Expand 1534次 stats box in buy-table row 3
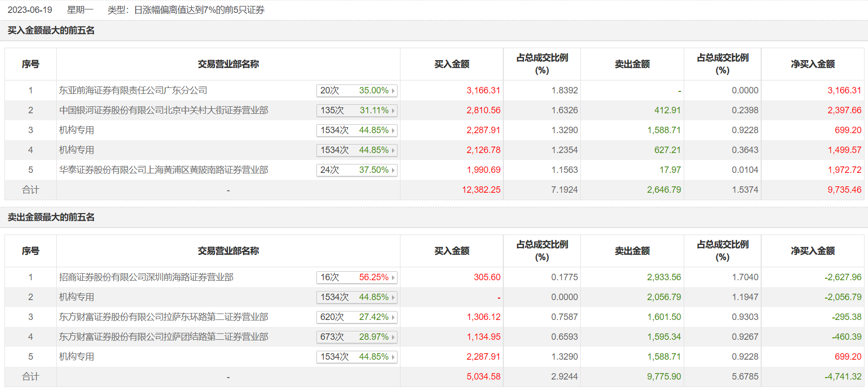Screen dimensions: 868x390 click(x=356, y=131)
